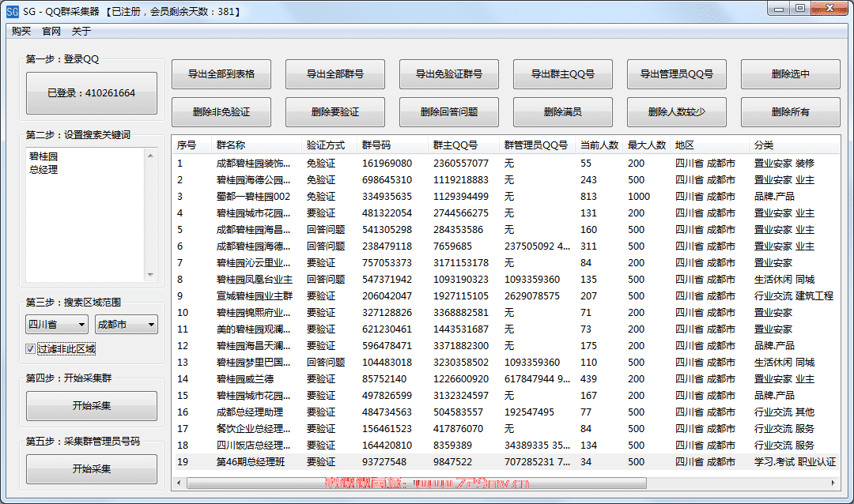
Task: Select row 蜀都一碧桂园002
Action: pos(507,197)
